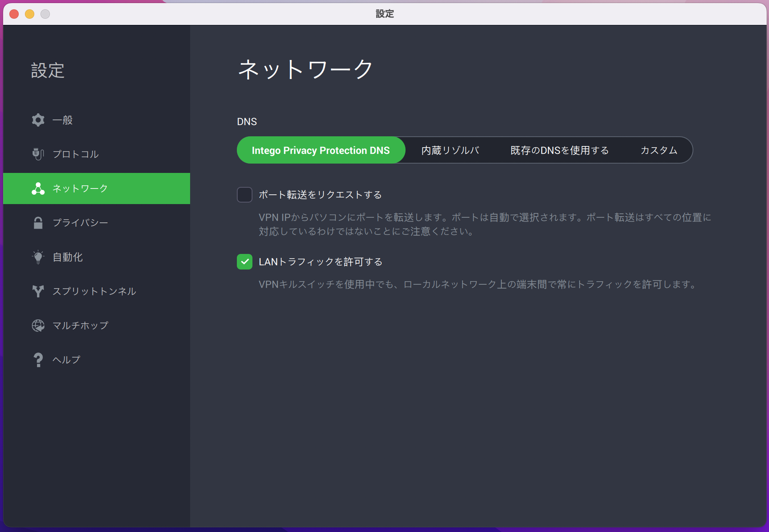769x532 pixels.
Task: Click the LANトラフィックを許可する label
Action: click(x=321, y=262)
